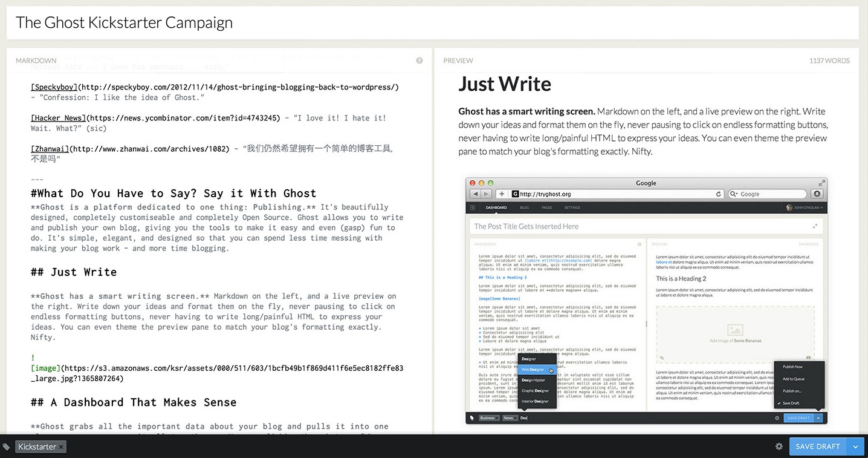Click the 'I love it! I hate it!' quote text
868x458 pixels.
tap(340, 118)
